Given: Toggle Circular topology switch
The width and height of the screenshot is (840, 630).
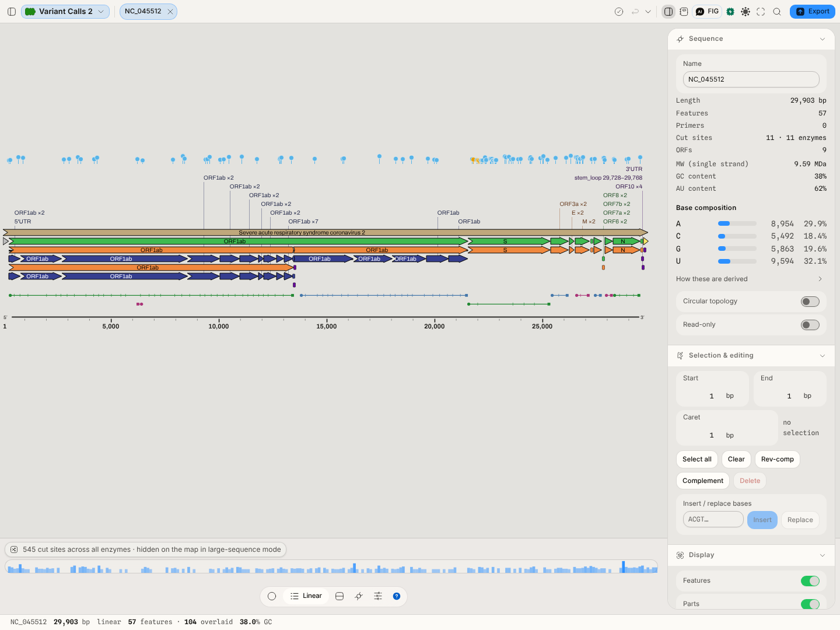Looking at the screenshot, I should 810,302.
